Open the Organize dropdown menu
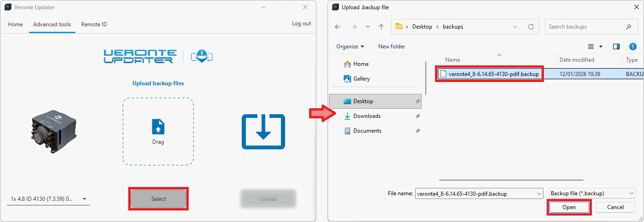This screenshot has height=222, width=644. tap(350, 47)
